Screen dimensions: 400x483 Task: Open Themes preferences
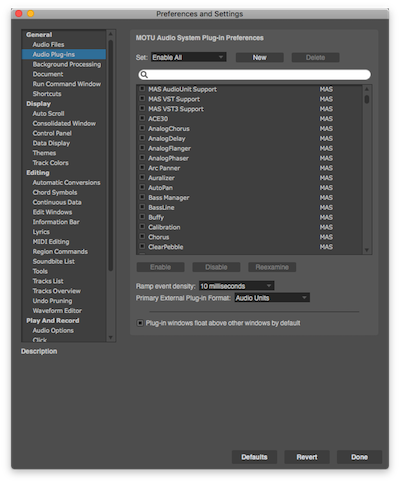tap(44, 153)
